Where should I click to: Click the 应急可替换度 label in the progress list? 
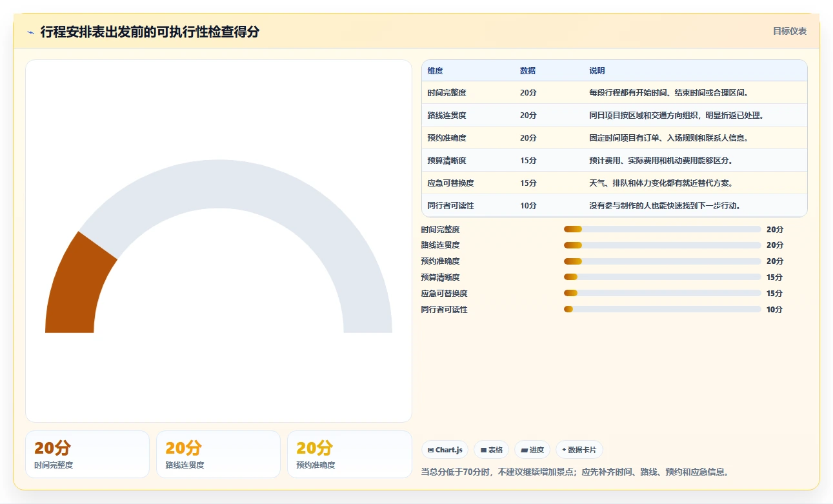click(445, 293)
